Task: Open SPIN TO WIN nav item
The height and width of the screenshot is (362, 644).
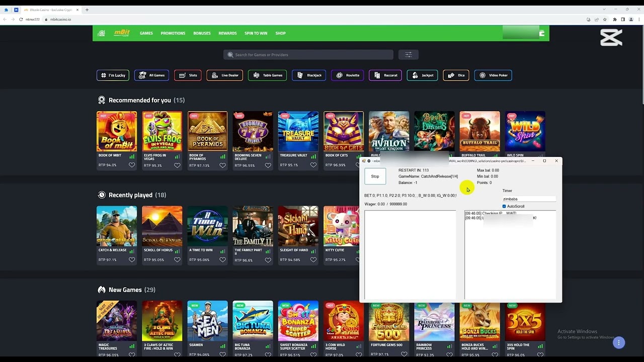Action: [256, 33]
